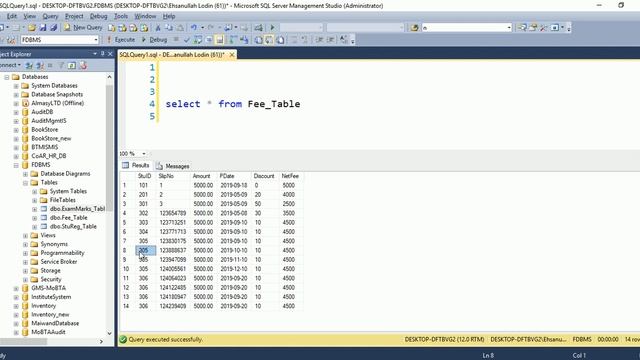This screenshot has width=640, height=360.
Task: Switch to Results to Grid
Action: click(269, 40)
